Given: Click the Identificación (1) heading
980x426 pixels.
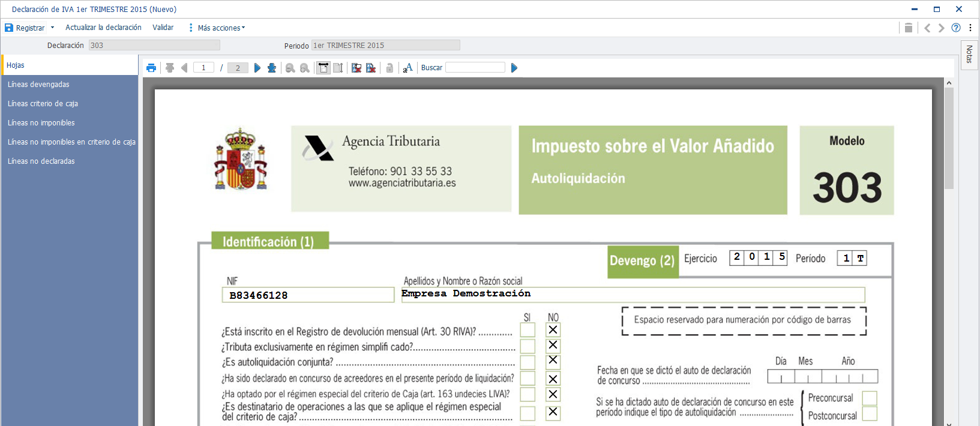Looking at the screenshot, I should 270,241.
